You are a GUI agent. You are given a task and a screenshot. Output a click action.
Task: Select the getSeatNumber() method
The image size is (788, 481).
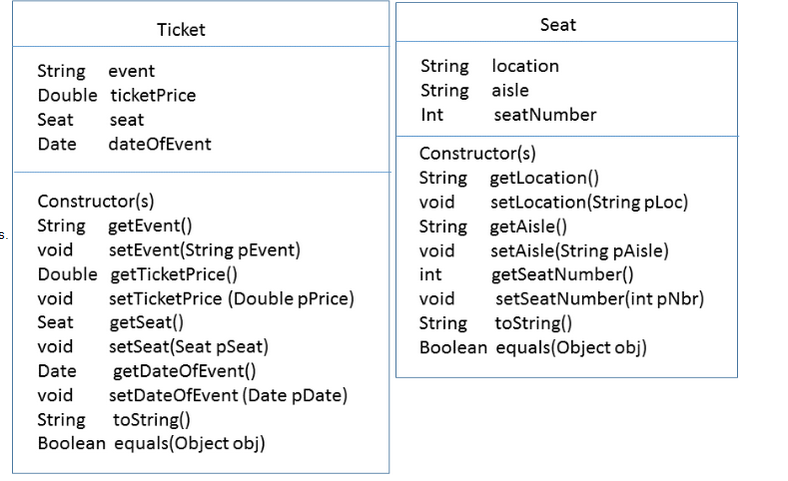[x=562, y=275]
